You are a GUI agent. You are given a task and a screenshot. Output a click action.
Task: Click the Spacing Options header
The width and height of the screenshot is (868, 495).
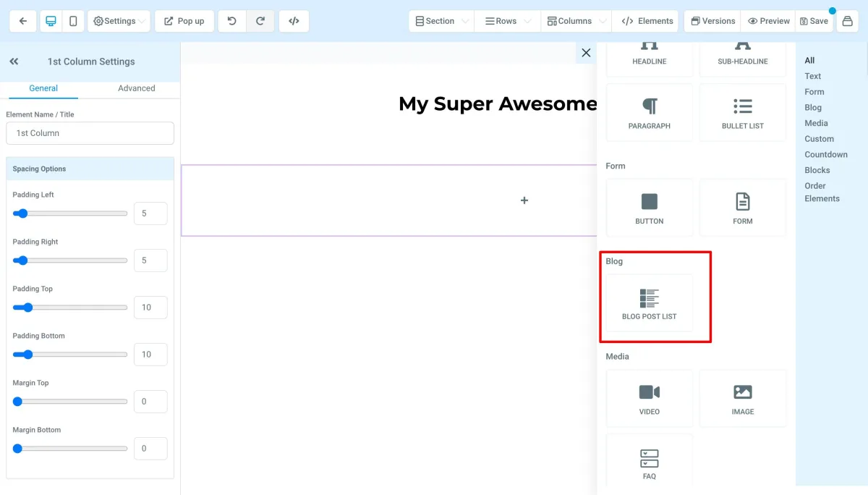(x=90, y=169)
